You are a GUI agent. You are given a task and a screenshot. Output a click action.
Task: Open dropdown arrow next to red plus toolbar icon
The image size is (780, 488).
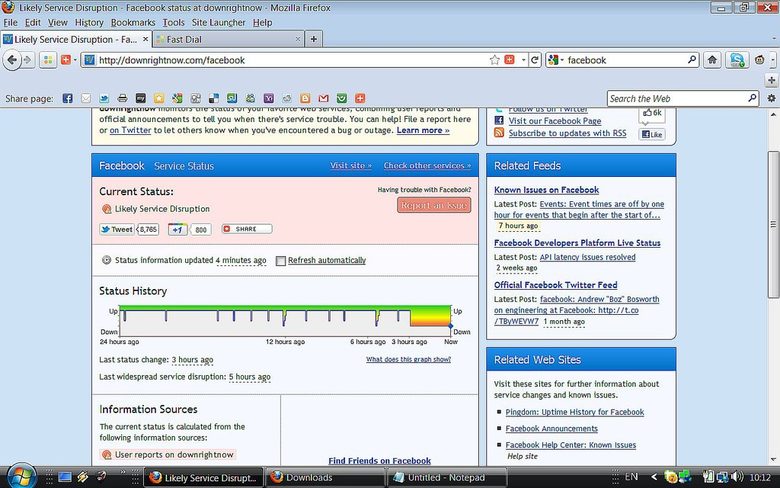pos(75,60)
